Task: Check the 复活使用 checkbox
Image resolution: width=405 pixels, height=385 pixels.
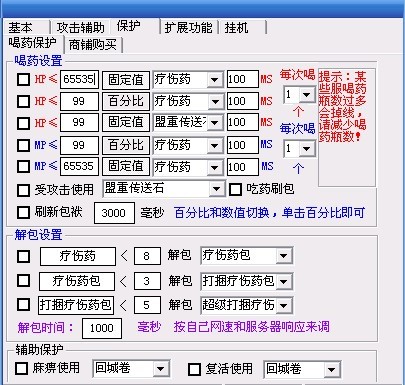Action: click(x=195, y=369)
